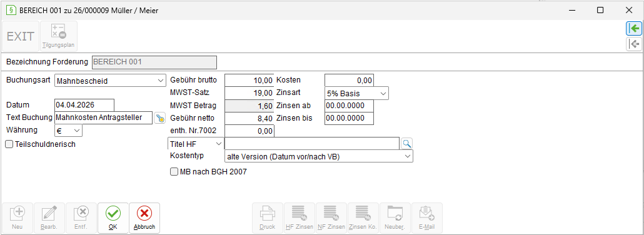The width and height of the screenshot is (644, 235).
Task: Click the E-Mail button
Action: 427,218
